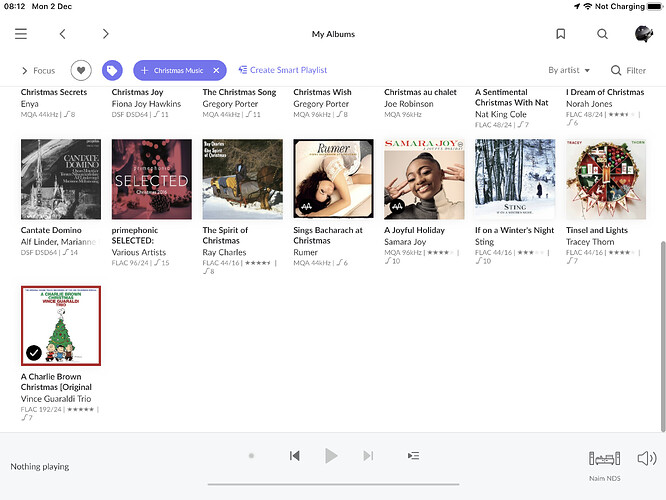Open the profile avatar menu

(644, 34)
